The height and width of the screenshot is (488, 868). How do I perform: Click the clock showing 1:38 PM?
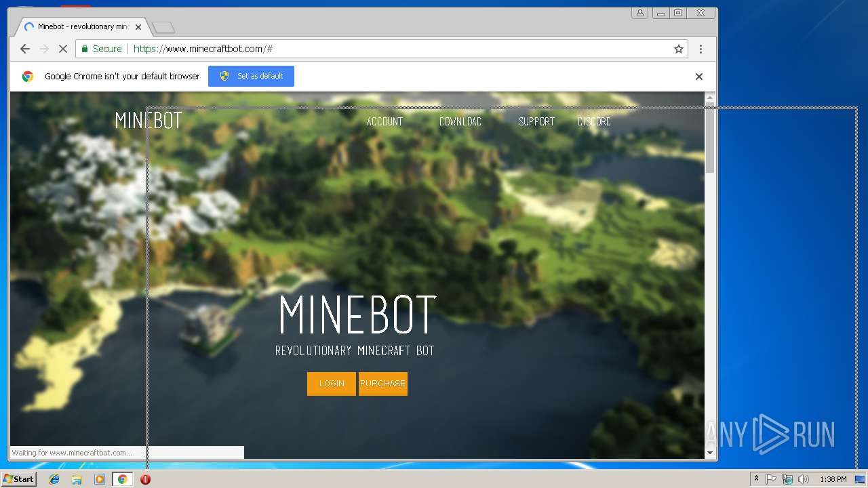coord(833,479)
